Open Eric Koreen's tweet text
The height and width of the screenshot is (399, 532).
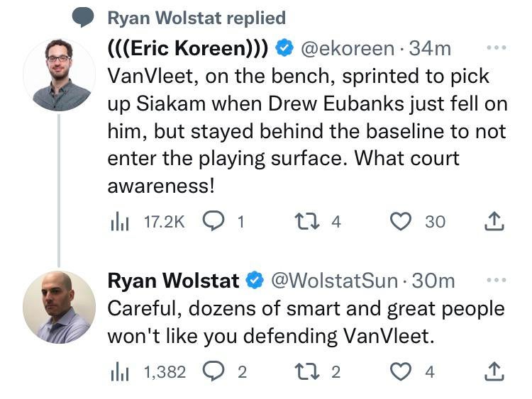pos(305,129)
